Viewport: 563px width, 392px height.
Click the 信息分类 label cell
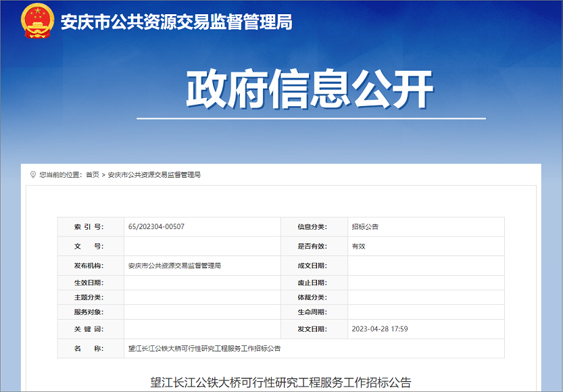(x=312, y=226)
